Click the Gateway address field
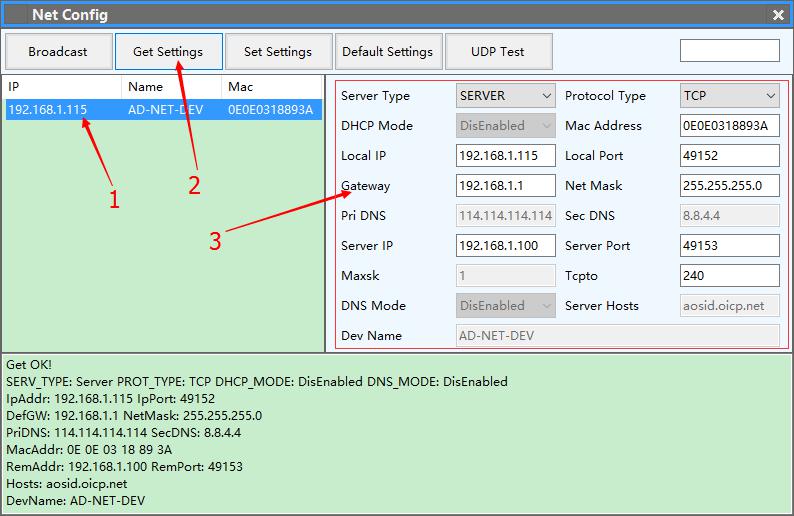Screen dimensions: 794x516 [x=505, y=186]
